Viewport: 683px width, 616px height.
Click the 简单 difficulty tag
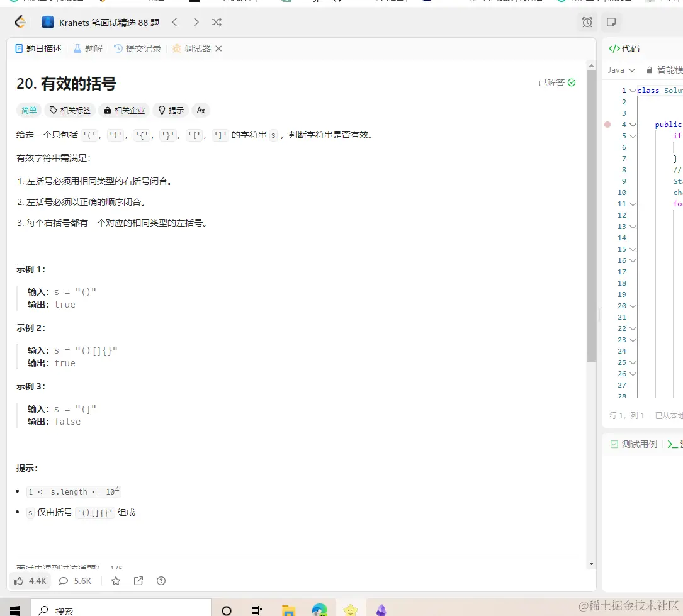[29, 110]
